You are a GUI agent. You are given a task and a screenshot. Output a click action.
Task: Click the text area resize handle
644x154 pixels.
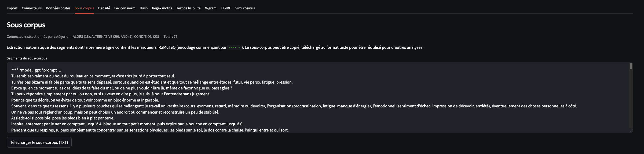pyautogui.click(x=631, y=130)
